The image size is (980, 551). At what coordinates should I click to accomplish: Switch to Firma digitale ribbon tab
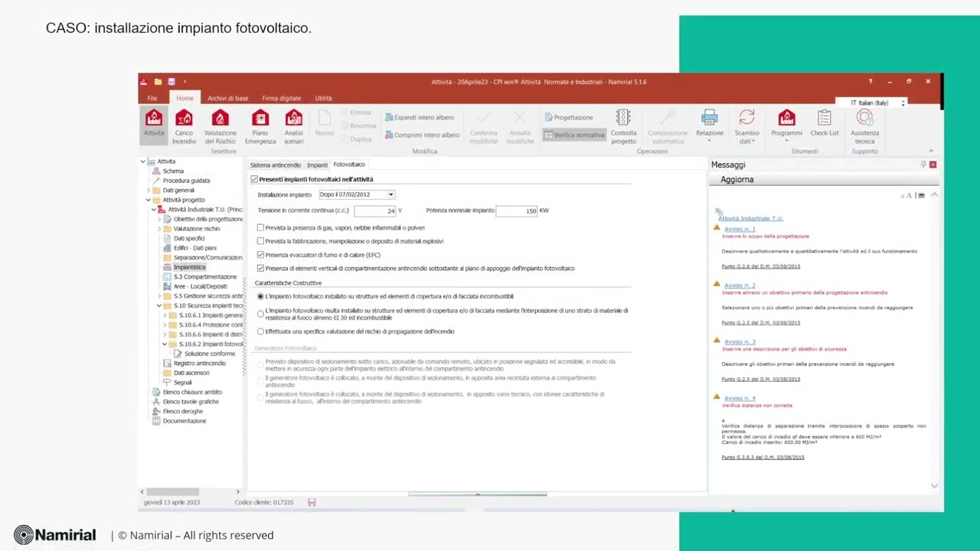click(281, 98)
